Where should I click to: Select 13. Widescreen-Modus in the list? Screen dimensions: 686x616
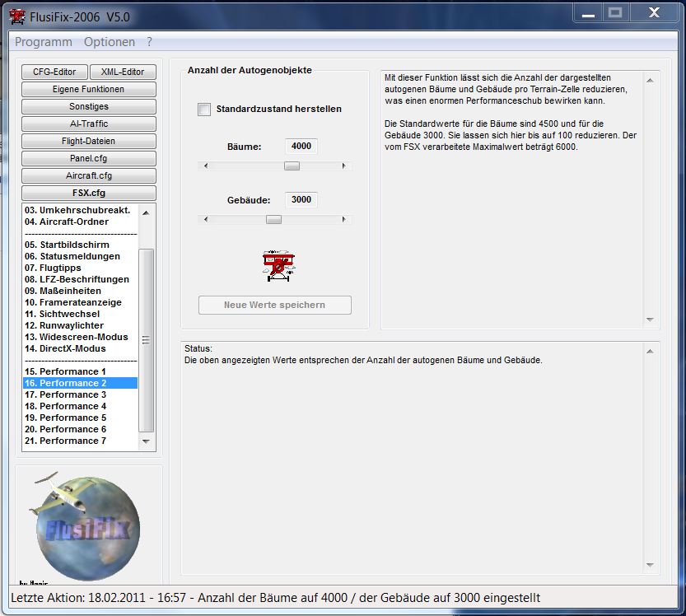[x=80, y=337]
